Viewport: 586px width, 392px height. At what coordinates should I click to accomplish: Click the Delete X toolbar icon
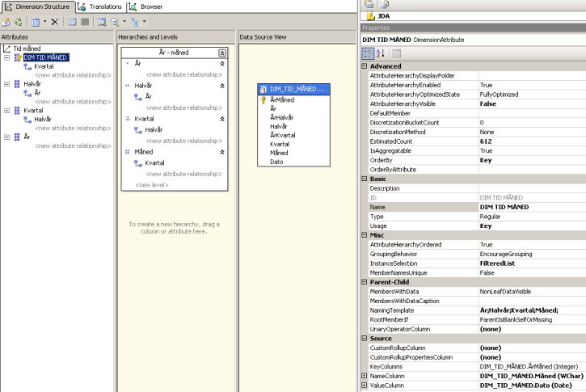point(55,22)
